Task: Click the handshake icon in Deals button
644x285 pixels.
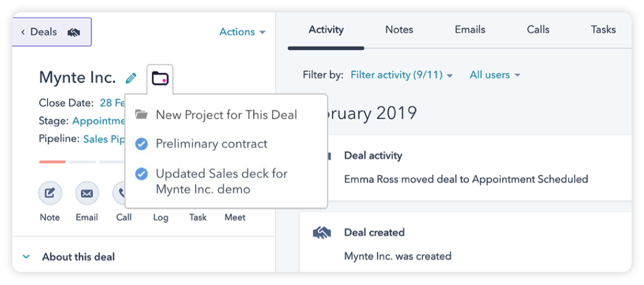Action: tap(74, 32)
